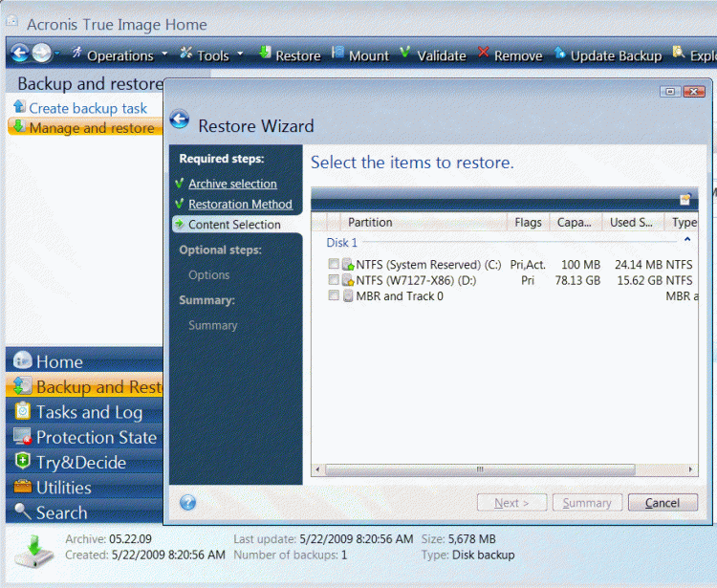This screenshot has height=588, width=717.
Task: Check MBR and Track 0 checkbox
Action: (334, 295)
